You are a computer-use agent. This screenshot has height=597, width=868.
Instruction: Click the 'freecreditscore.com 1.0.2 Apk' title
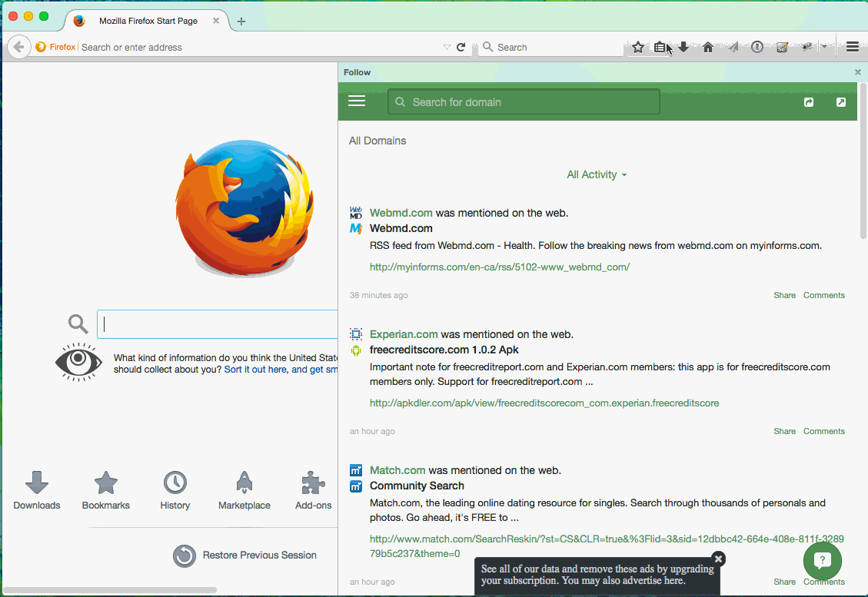point(444,350)
